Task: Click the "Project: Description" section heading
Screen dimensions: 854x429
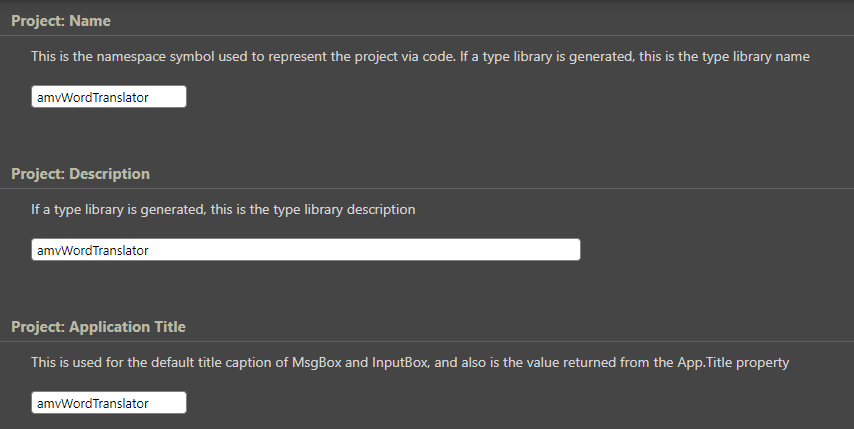Action: click(80, 174)
